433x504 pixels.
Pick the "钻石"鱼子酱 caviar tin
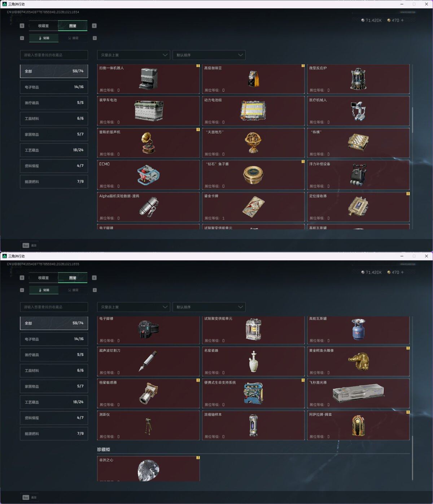coord(253,175)
